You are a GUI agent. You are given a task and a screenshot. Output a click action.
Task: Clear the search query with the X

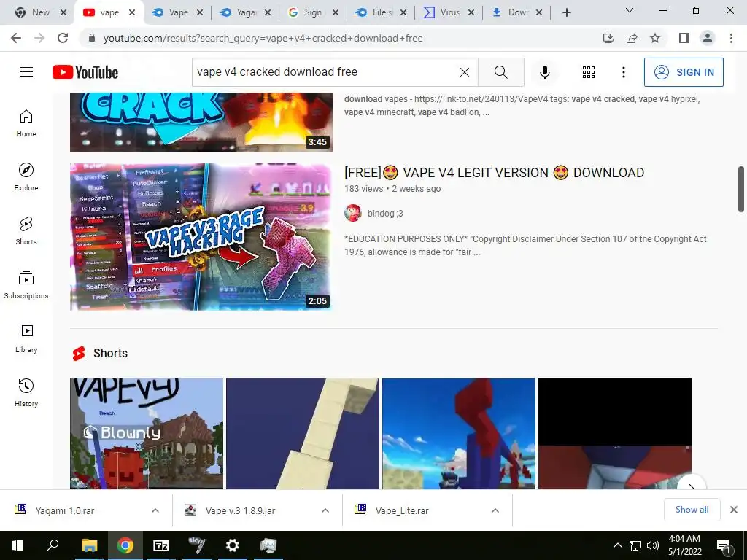click(x=465, y=72)
